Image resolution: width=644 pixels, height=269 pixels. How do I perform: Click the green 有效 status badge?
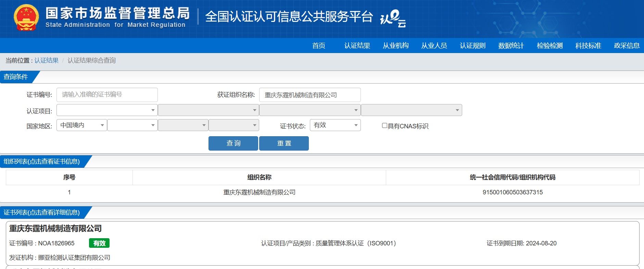click(x=99, y=243)
